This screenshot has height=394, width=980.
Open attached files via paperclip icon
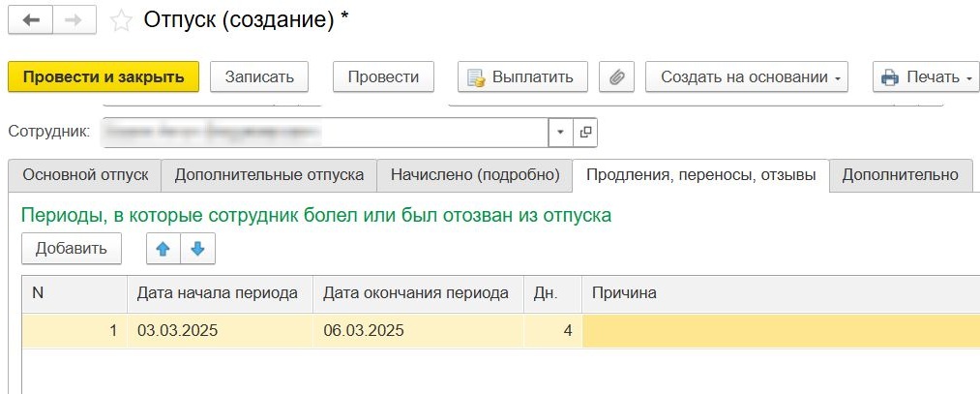point(617,76)
